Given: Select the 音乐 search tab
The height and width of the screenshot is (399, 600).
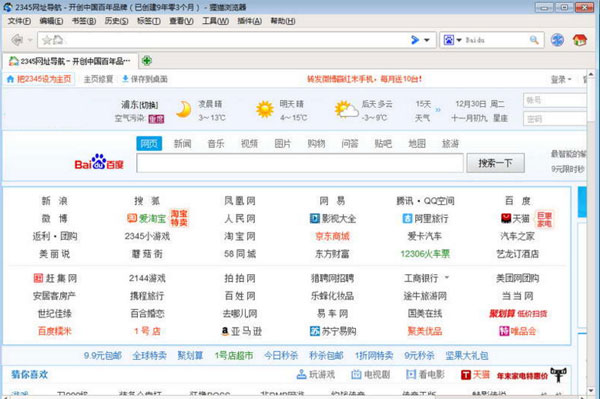Looking at the screenshot, I should [x=216, y=143].
